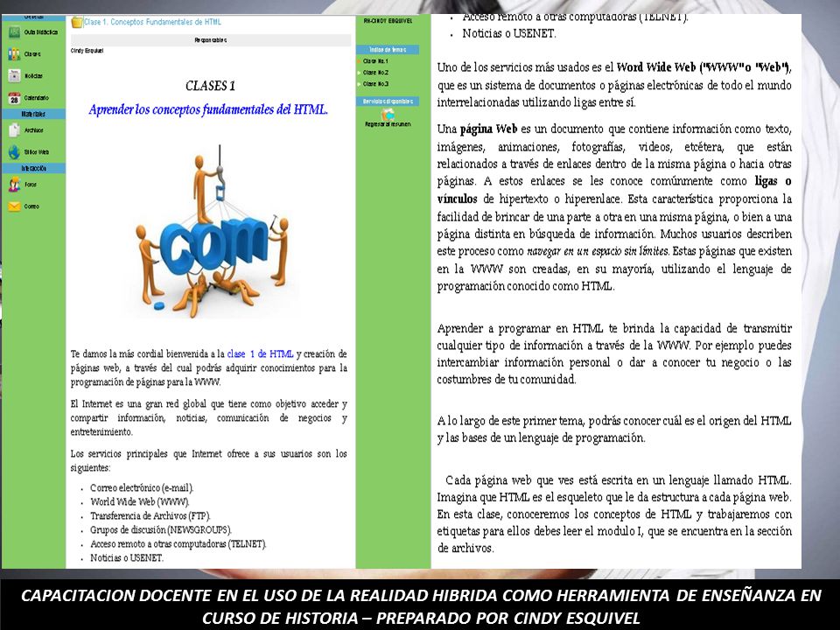The width and height of the screenshot is (840, 630).
Task: Click the name Cindy Esquivel under Responsable
Action: (87, 51)
